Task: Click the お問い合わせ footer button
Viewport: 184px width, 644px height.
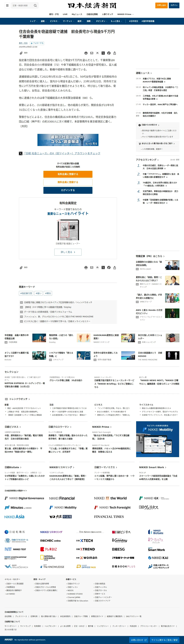Action: (x=139, y=640)
